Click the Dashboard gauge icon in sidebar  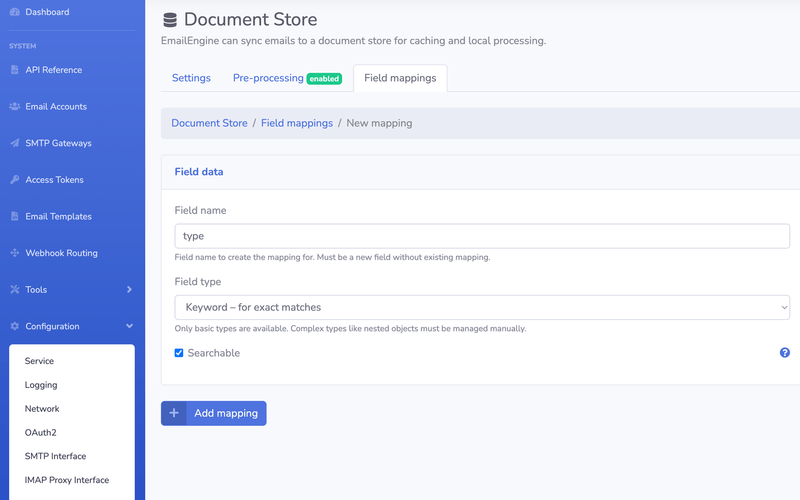(x=15, y=12)
